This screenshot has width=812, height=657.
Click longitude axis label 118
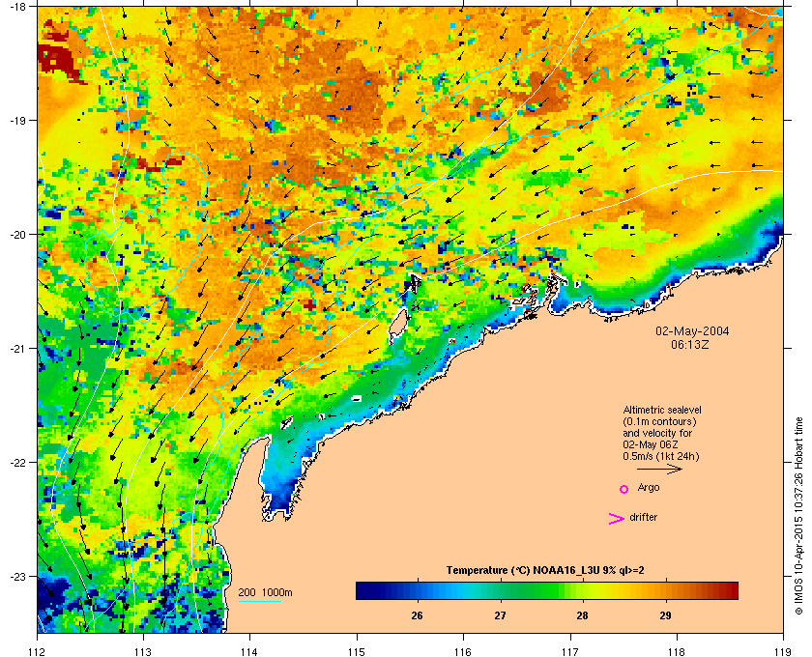coord(677,652)
